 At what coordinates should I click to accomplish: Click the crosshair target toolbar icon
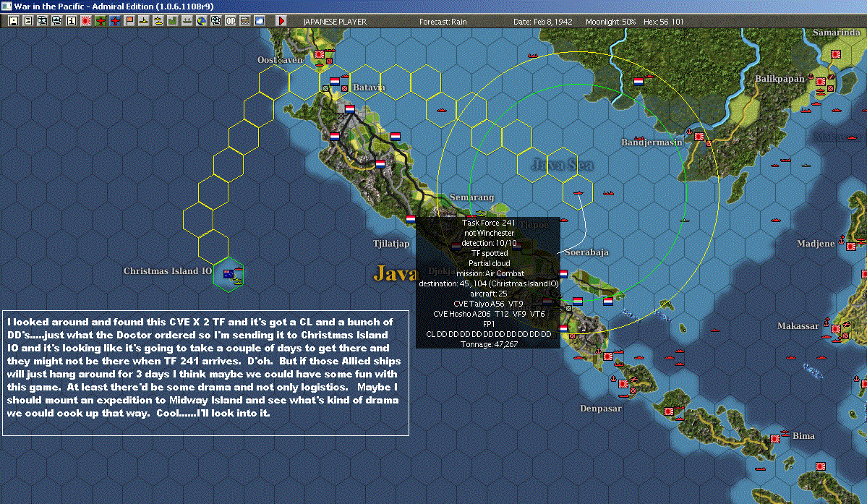[x=215, y=21]
